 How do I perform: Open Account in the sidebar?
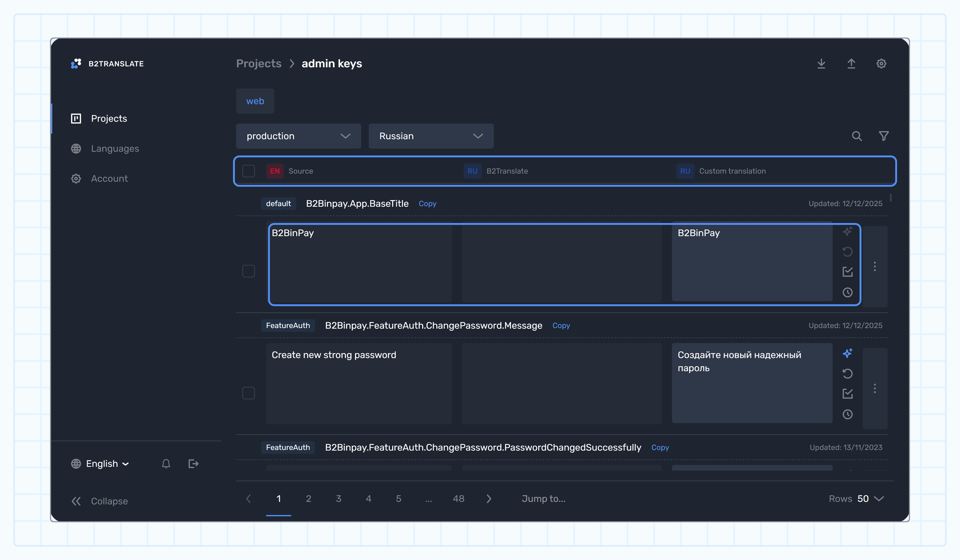click(x=99, y=179)
